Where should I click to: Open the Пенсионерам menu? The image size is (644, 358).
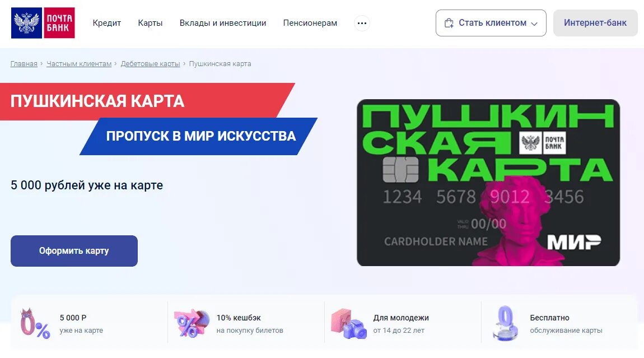(310, 23)
